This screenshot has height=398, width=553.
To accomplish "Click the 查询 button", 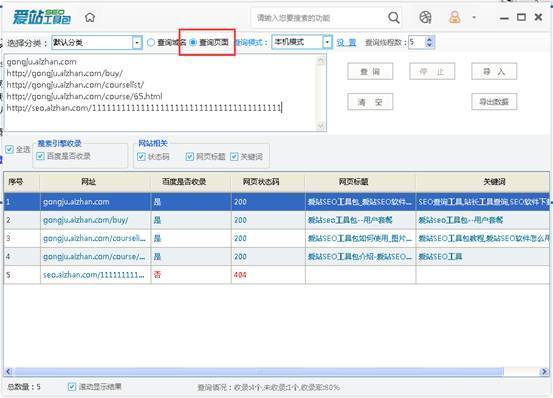I will (x=370, y=72).
